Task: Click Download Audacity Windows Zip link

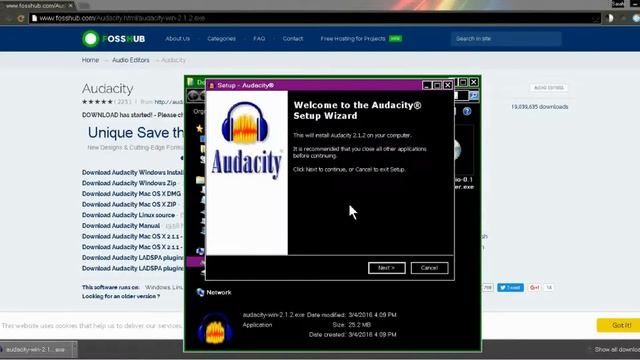Action: 129,183
